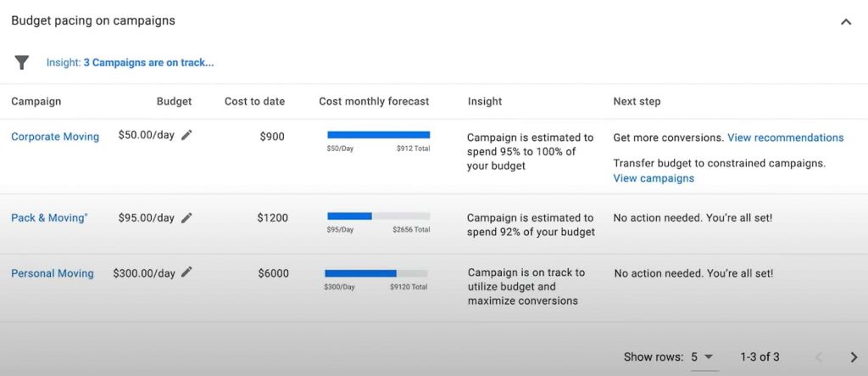The width and height of the screenshot is (868, 376).
Task: Open the Corporate Moving campaign
Action: tap(55, 137)
